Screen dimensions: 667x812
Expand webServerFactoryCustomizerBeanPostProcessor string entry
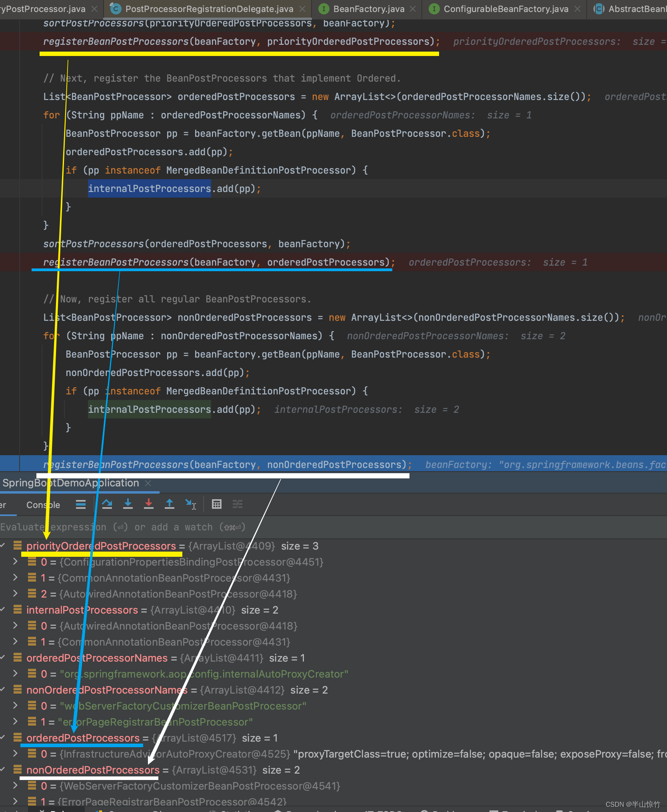point(15,706)
